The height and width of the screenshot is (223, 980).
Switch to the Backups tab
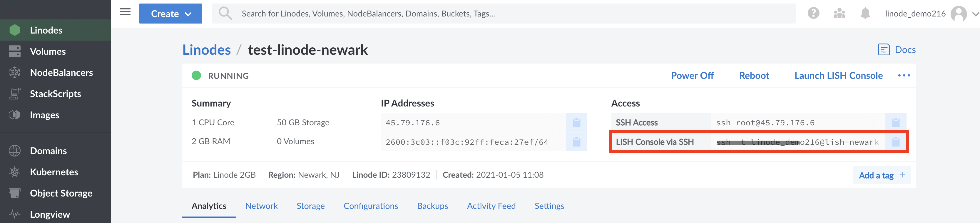click(433, 206)
